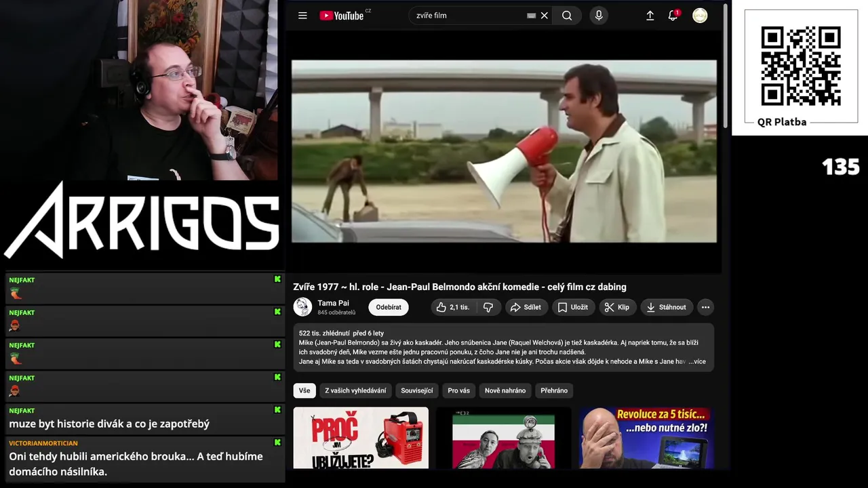The width and height of the screenshot is (868, 488).
Task: Start voice search with microphone
Action: coord(599,16)
